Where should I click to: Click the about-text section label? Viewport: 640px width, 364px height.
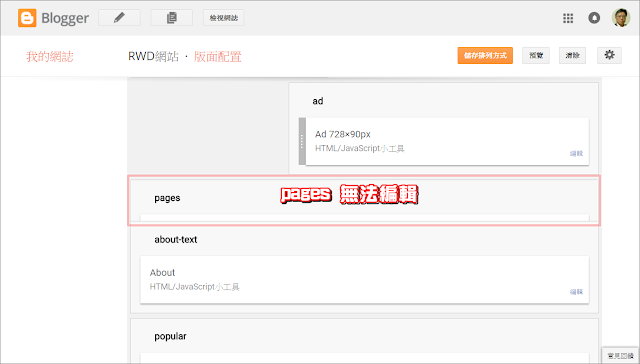pos(176,240)
